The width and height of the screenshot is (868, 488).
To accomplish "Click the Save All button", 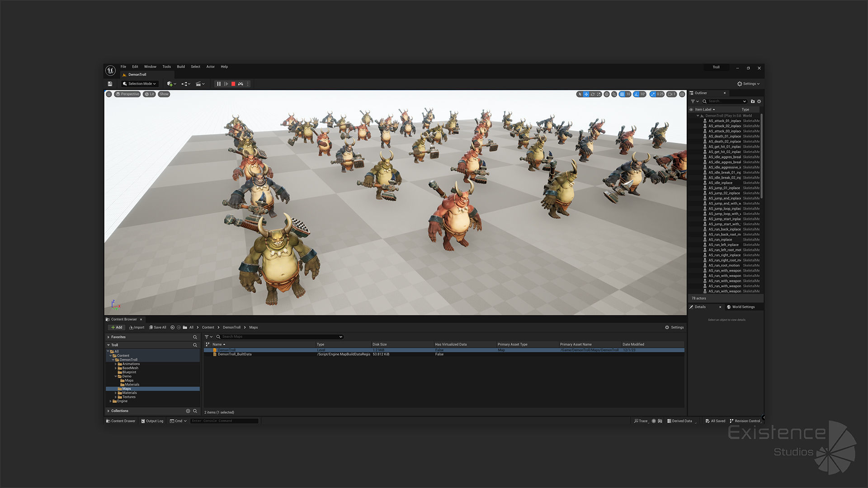I will tap(158, 327).
